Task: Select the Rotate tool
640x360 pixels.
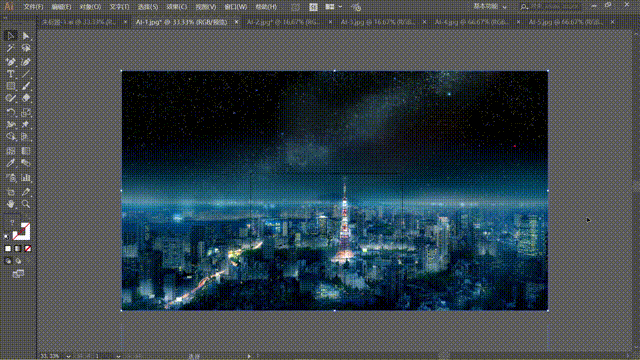Action: click(x=11, y=112)
